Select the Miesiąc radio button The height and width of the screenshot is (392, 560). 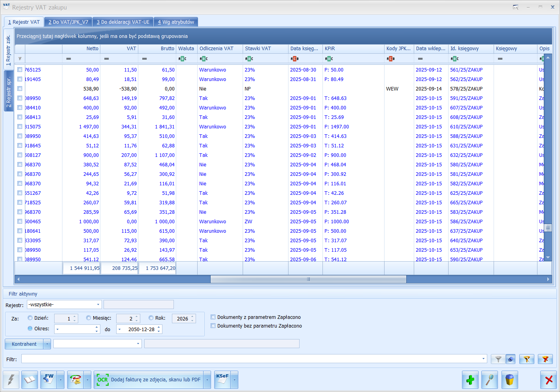coord(89,318)
